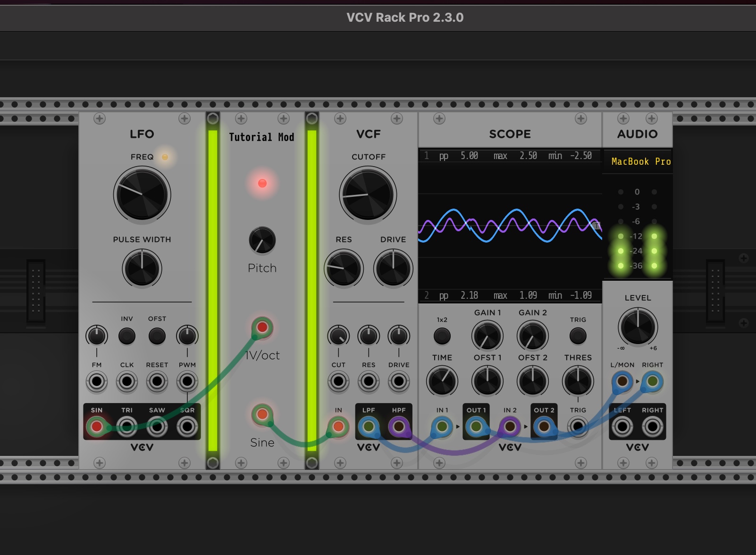
Task: Click the VCF RES attenuator small knob
Action: point(369,336)
